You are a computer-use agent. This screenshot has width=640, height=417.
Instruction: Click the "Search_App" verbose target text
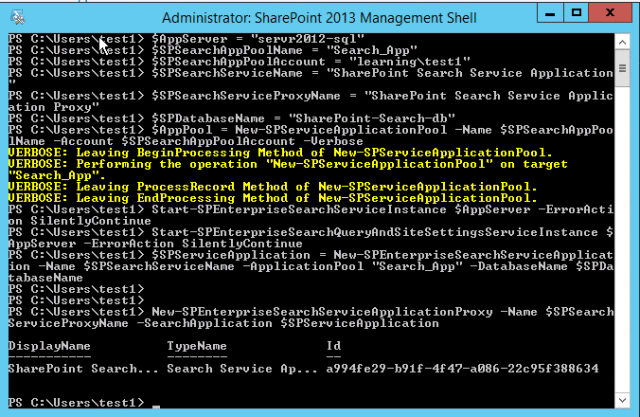pos(57,176)
